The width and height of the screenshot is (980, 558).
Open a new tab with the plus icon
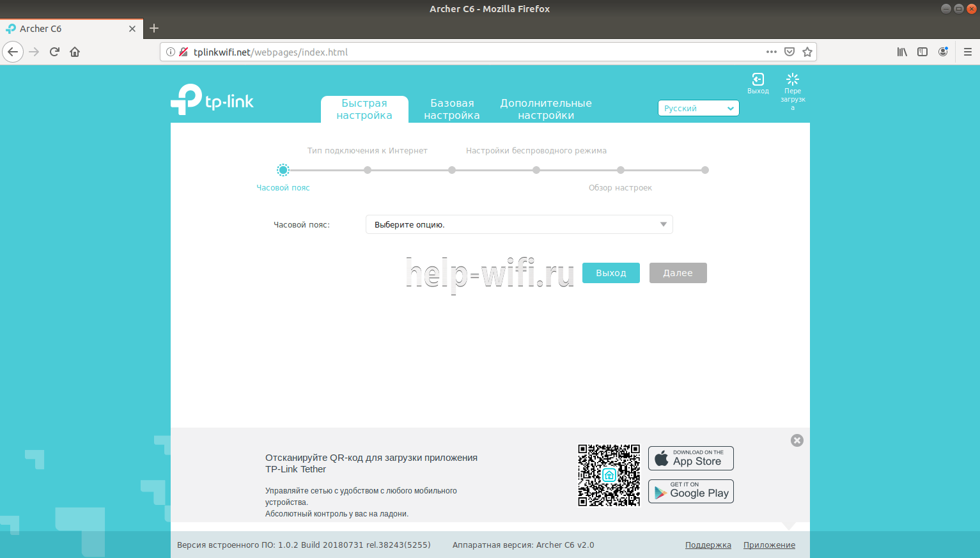154,28
